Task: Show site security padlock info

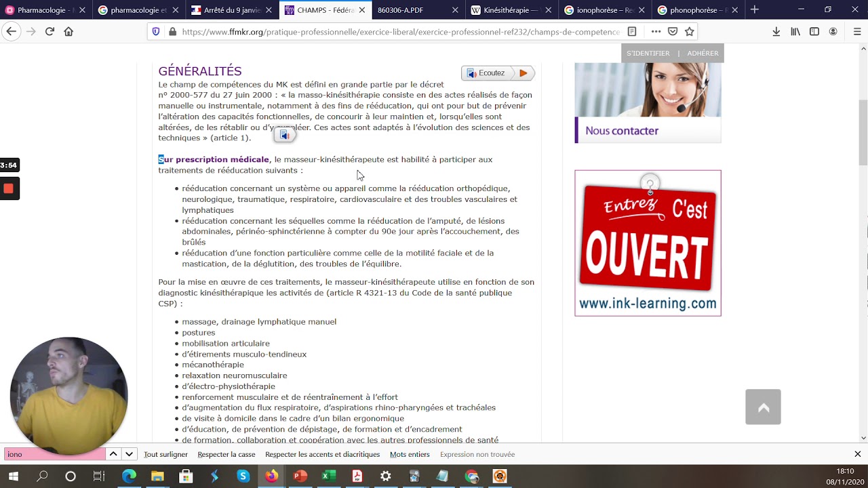Action: (172, 31)
